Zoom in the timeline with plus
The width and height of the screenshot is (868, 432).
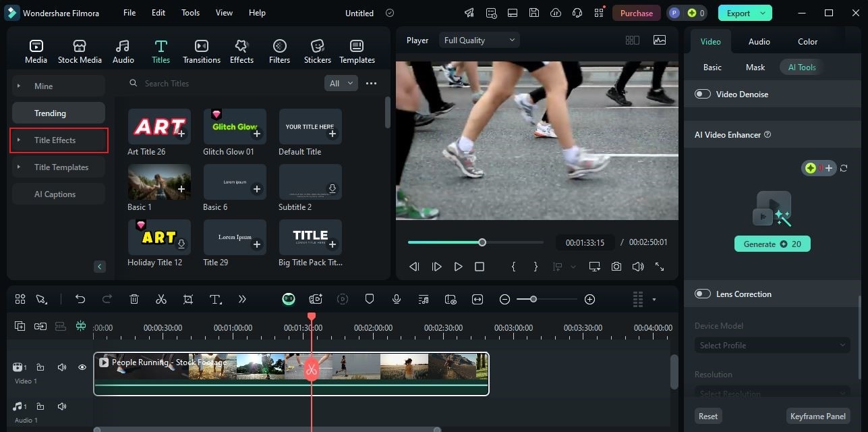(x=589, y=299)
